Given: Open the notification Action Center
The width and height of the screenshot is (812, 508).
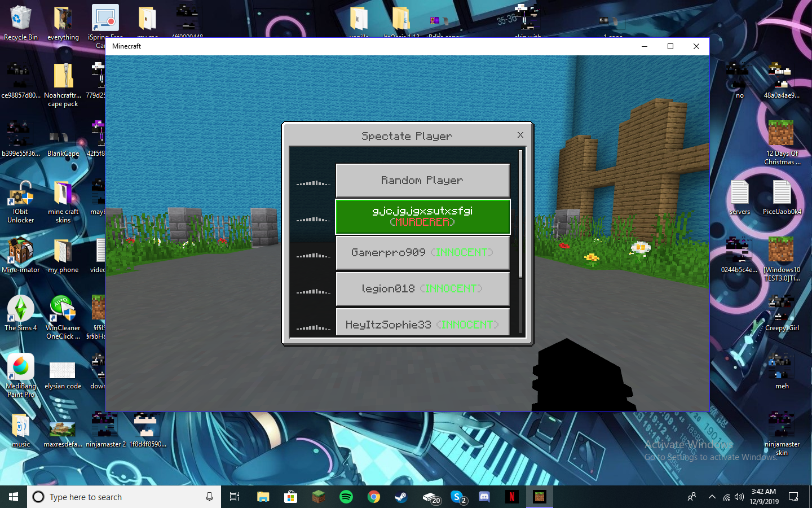Looking at the screenshot, I should coord(793,497).
